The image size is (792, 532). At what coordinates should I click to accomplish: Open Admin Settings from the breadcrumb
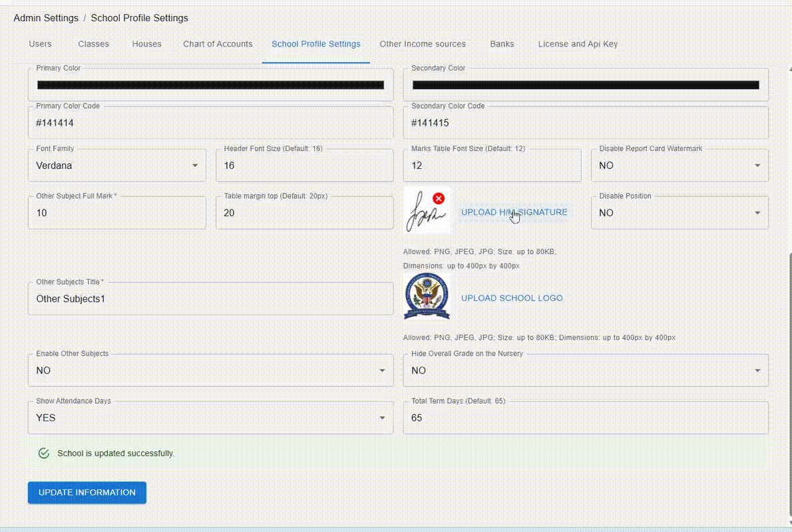(45, 18)
